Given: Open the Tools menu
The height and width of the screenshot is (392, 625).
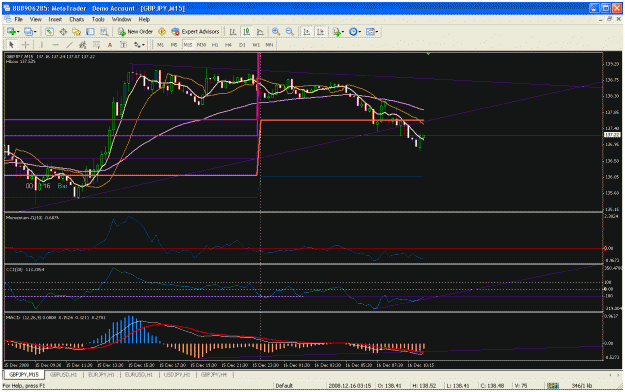Looking at the screenshot, I should pos(98,19).
